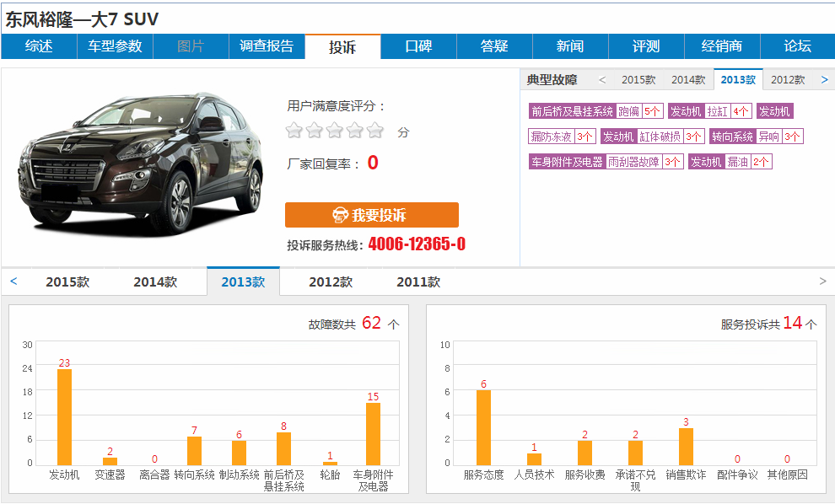This screenshot has height=504, width=835.
Task: Click the right arrow at the end of the lower year tab row
Action: (823, 281)
